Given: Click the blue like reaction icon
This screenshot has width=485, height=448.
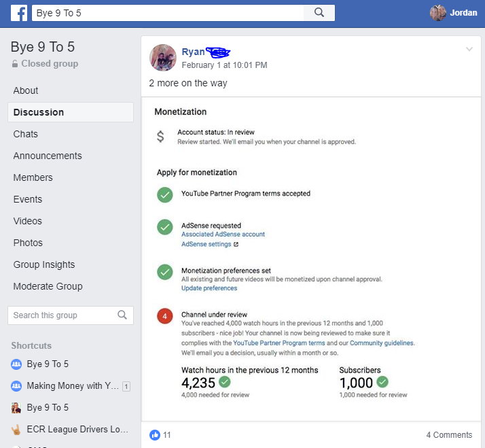Looking at the screenshot, I should (x=155, y=434).
